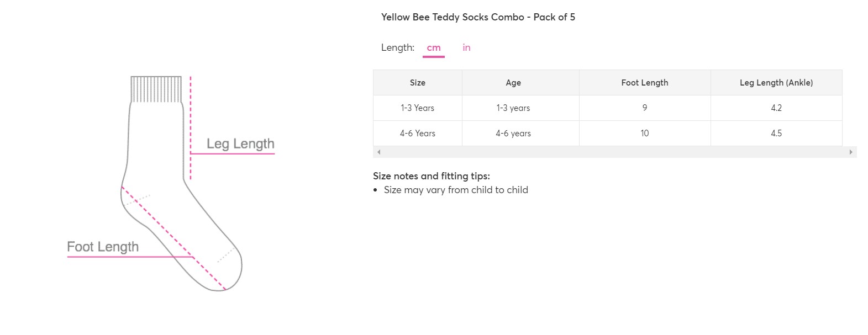Click the 1-3 Years size cell
Screen dimensions: 868x335
pos(418,108)
